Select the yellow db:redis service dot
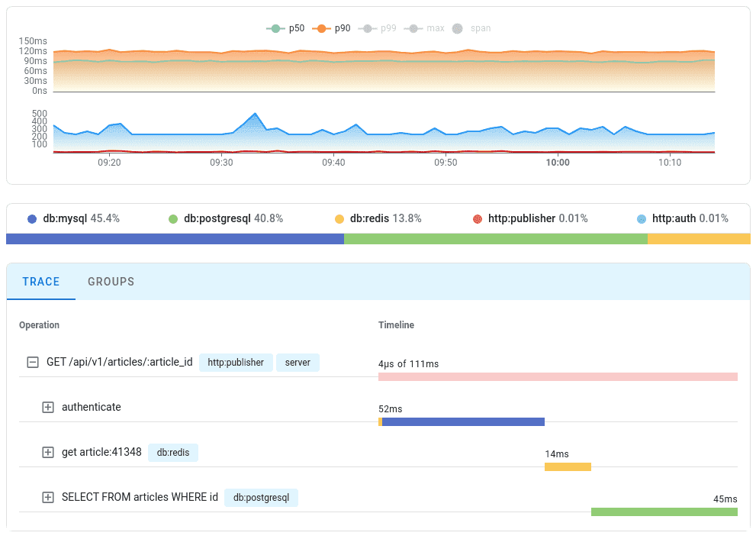Screen dimensions: 756x539 pyautogui.click(x=340, y=218)
